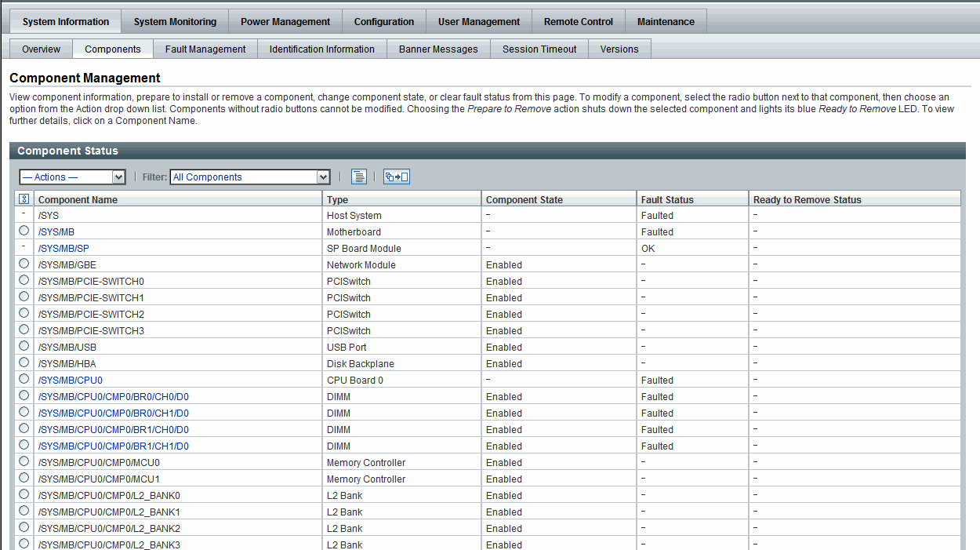Switch to Overview sub-tab

[42, 49]
